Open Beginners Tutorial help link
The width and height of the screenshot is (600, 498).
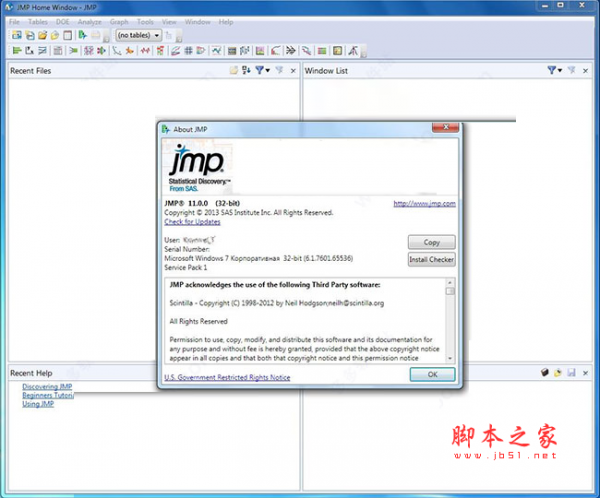click(48, 395)
